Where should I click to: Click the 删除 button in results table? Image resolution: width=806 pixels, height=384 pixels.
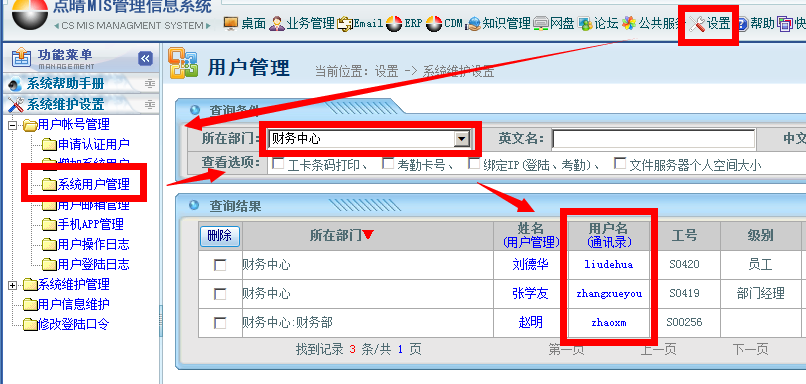tap(219, 236)
